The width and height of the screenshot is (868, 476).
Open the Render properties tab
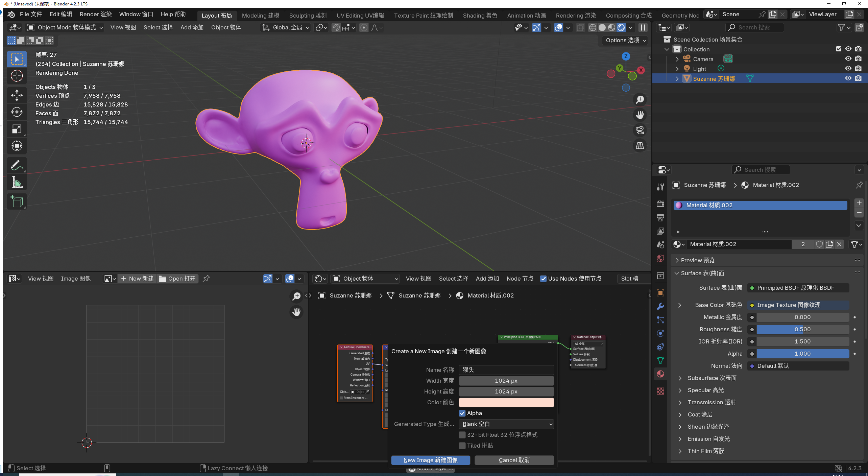point(660,204)
